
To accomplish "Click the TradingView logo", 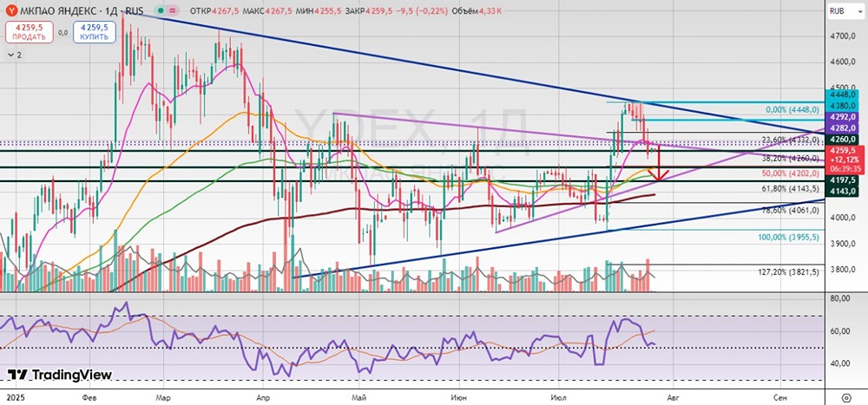I will 60,375.
